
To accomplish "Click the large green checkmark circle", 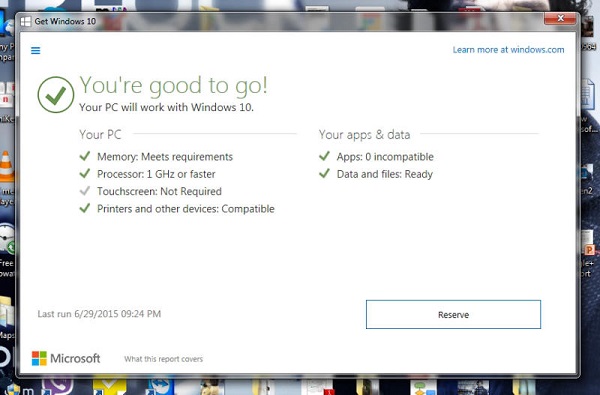I will click(56, 95).
